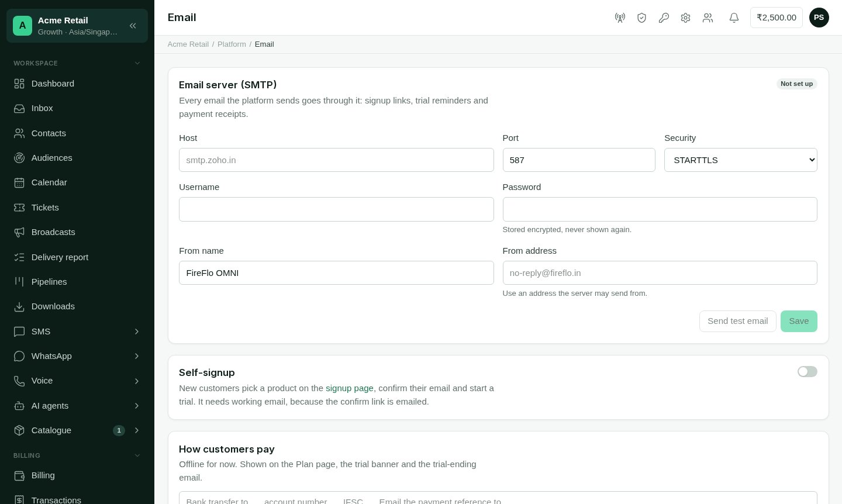Click the Dashboard sidebar icon
The image size is (842, 504).
coord(19,84)
